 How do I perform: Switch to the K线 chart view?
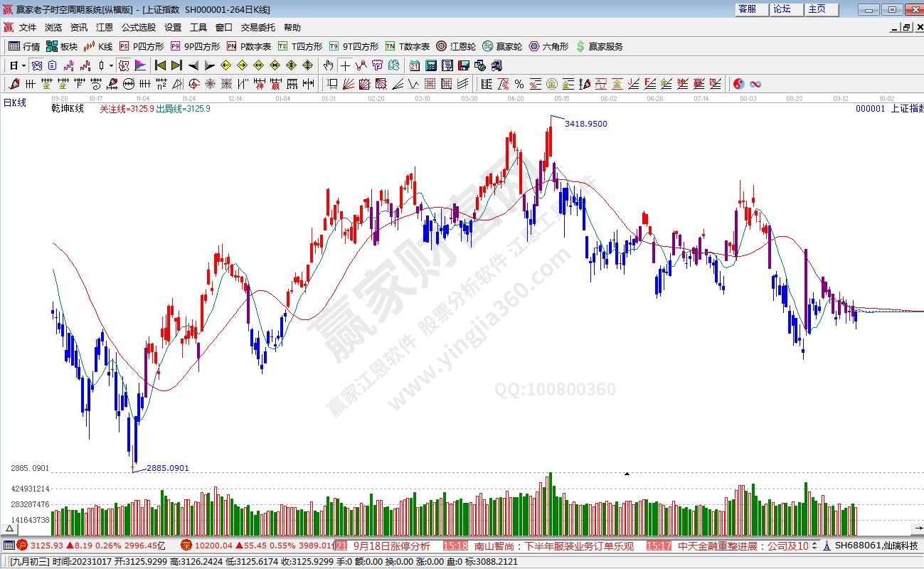98,46
